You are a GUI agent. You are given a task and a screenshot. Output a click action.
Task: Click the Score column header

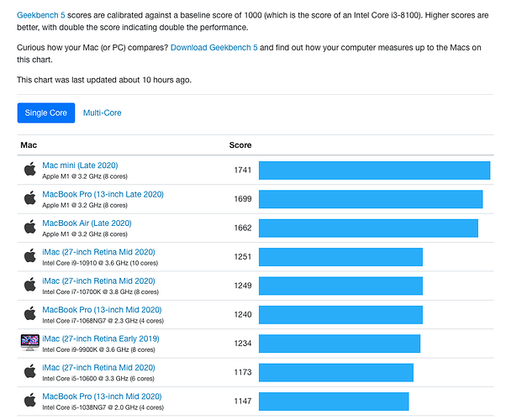point(240,145)
